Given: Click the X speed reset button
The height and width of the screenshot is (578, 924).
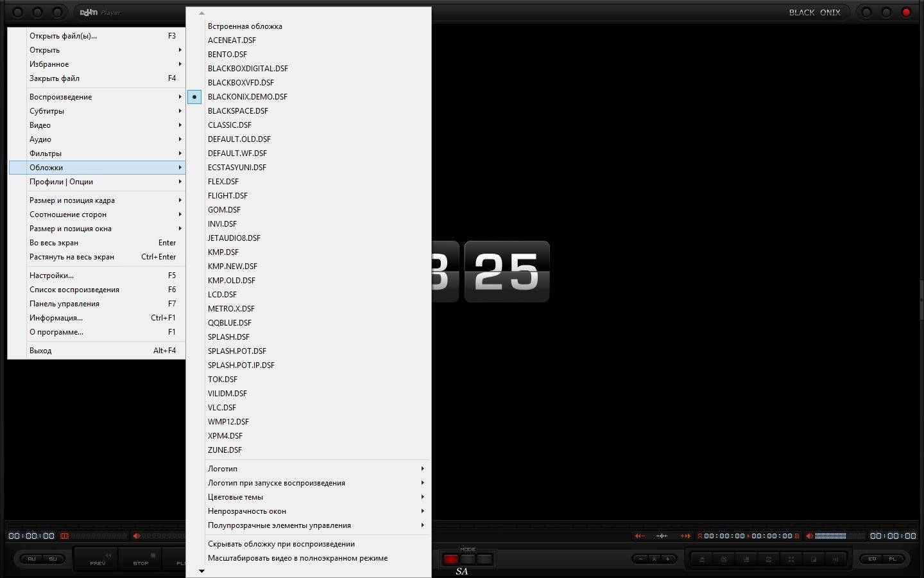Looking at the screenshot, I should (654, 559).
